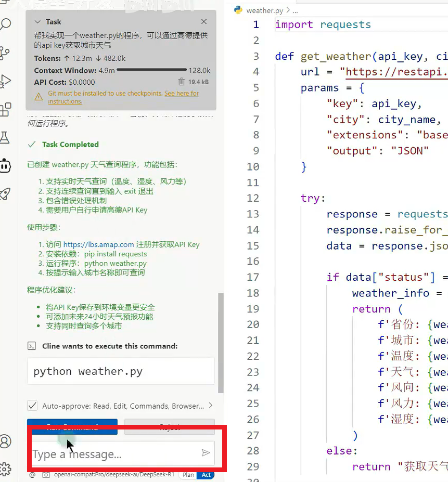Open the Source Control view icon
Viewport: 448px width, 482px height.
coord(4,53)
